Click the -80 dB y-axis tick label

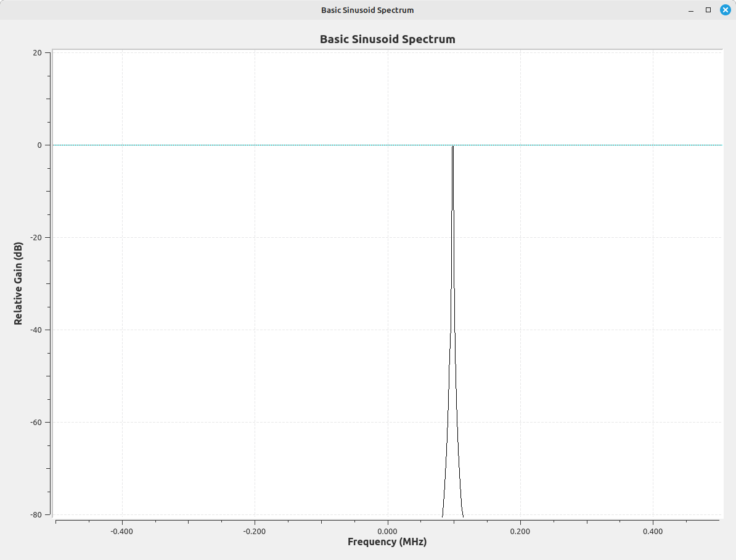pos(36,515)
